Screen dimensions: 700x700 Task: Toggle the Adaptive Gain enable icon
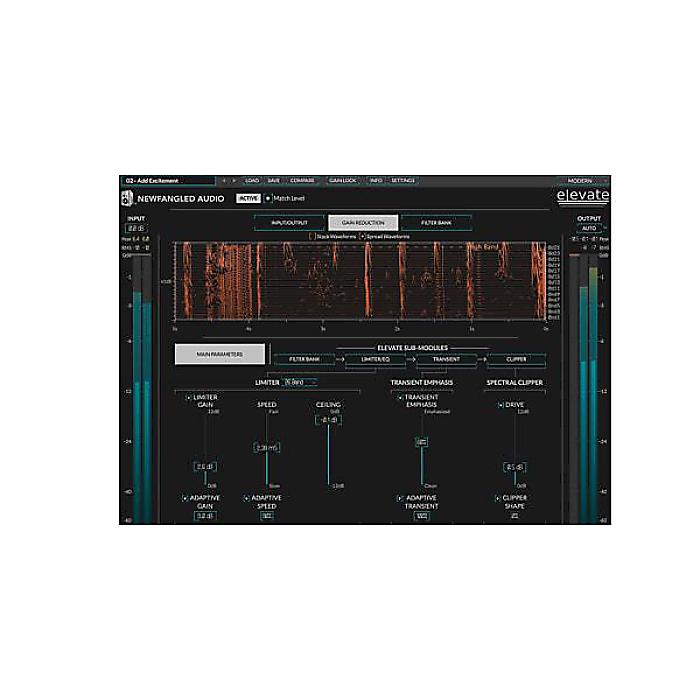(185, 498)
